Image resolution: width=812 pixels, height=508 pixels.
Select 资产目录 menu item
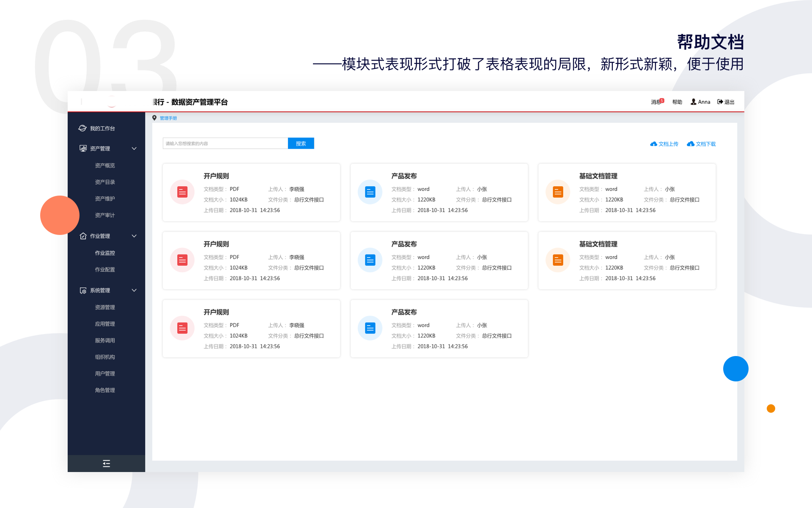(105, 182)
